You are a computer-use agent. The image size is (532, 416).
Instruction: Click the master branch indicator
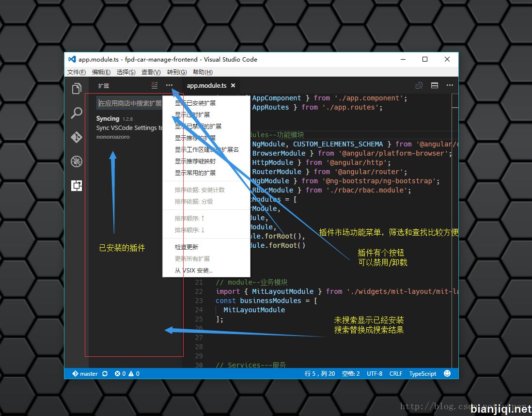click(85, 373)
